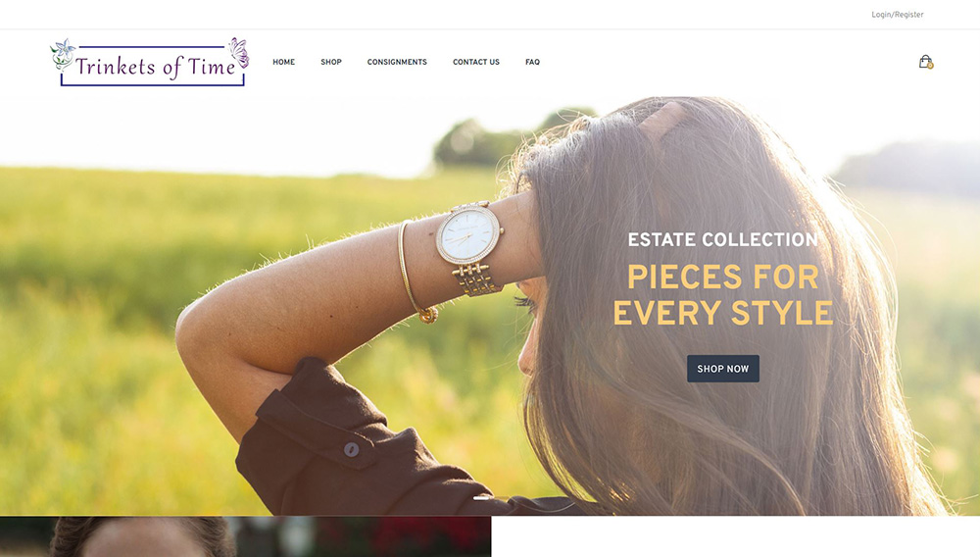Click the ESTATE COLLECTION heading
The width and height of the screenshot is (980, 557).
point(722,239)
